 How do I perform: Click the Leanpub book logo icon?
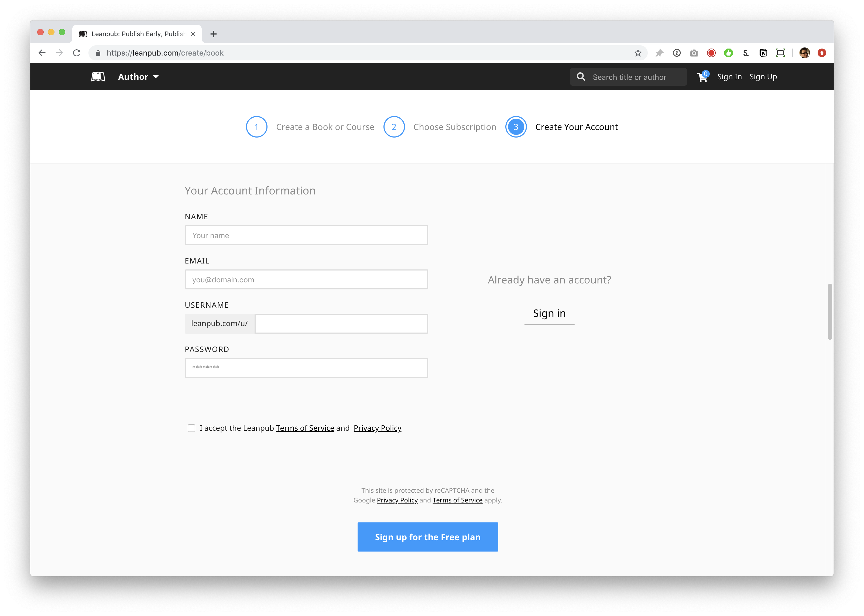98,77
